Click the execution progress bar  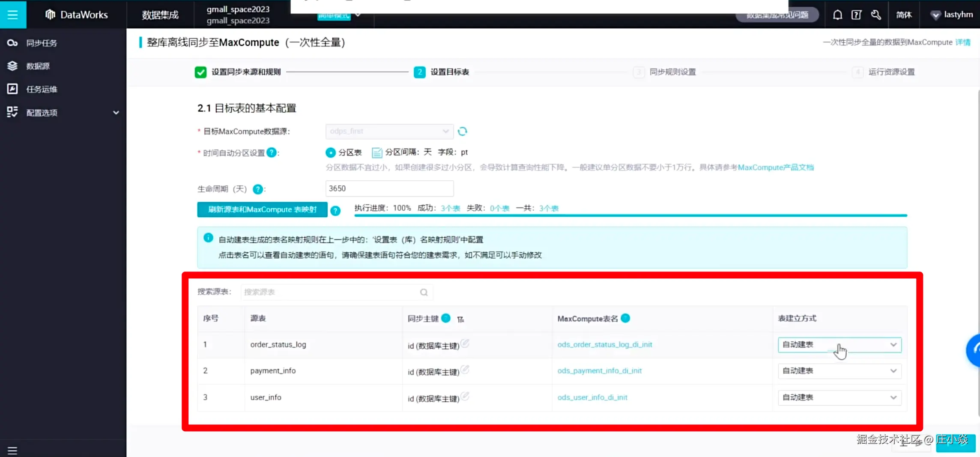tap(630, 215)
